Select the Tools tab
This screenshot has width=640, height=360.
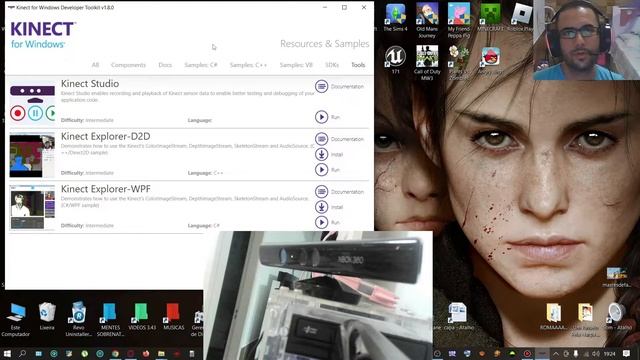coord(358,65)
